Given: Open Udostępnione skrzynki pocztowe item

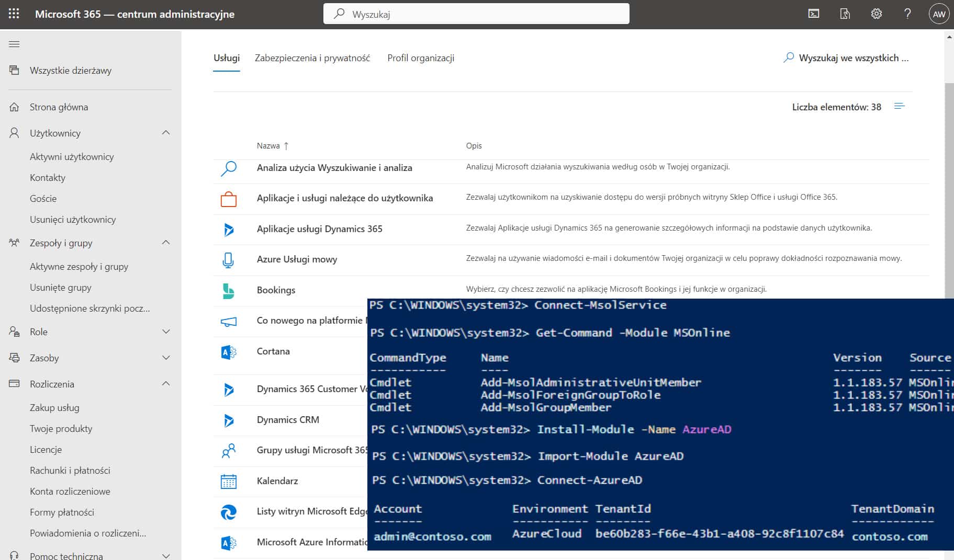Looking at the screenshot, I should tap(90, 308).
